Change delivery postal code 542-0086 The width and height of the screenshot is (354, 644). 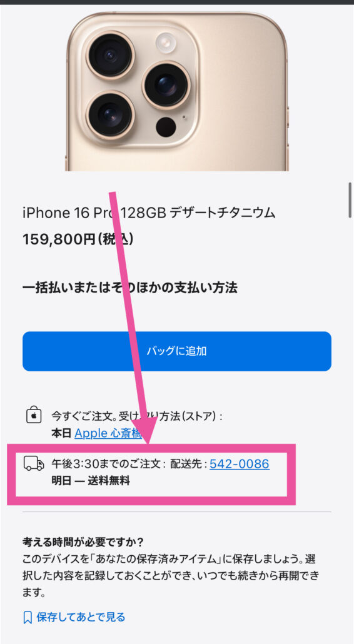point(240,464)
